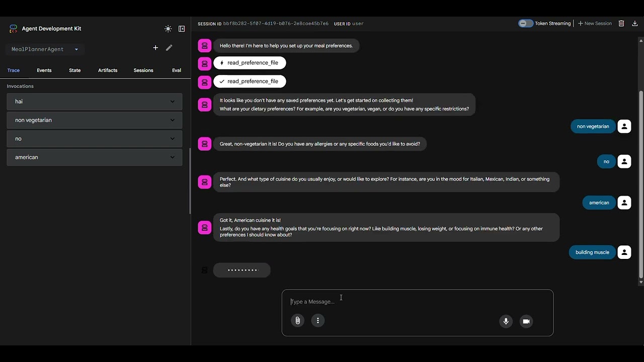Click the 'Hello there!' greeting message

pyautogui.click(x=286, y=46)
